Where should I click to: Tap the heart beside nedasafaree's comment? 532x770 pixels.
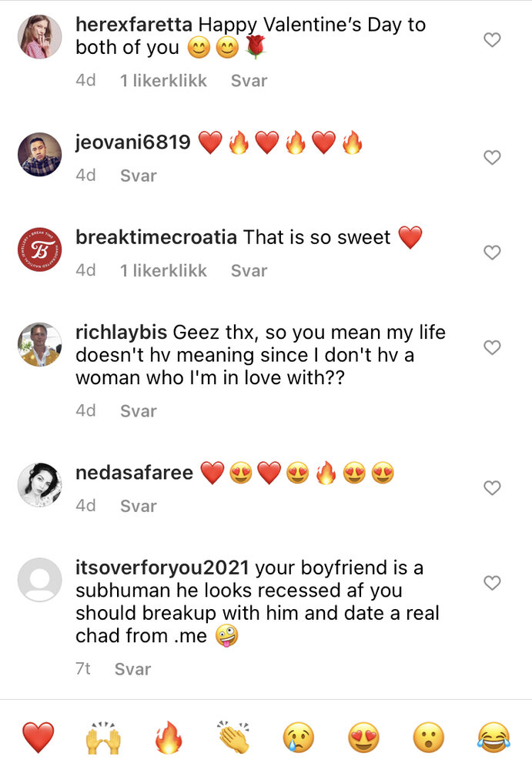492,487
